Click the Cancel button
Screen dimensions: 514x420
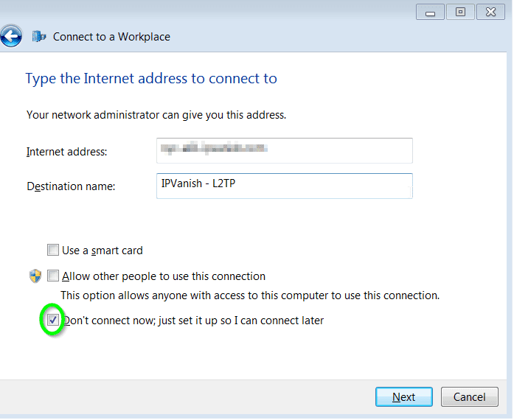point(470,397)
